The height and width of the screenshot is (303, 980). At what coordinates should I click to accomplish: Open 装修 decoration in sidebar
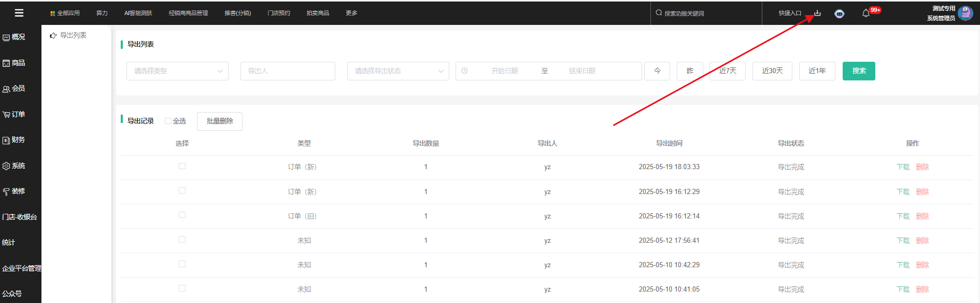pos(14,191)
